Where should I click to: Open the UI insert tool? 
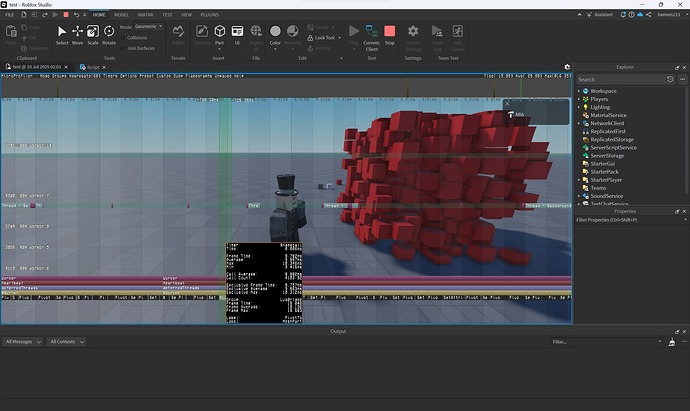pos(237,35)
